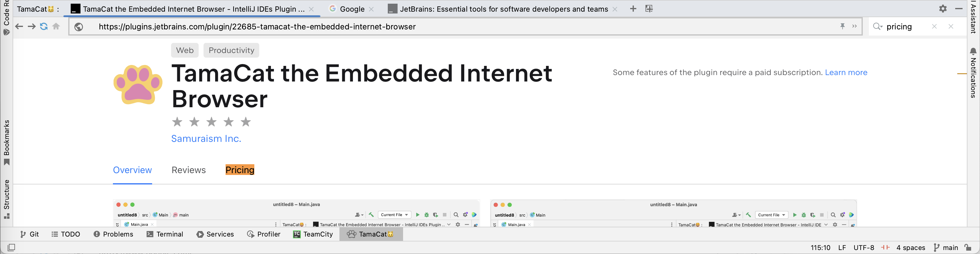Close the Google tab
The image size is (980, 254).
[x=371, y=9]
